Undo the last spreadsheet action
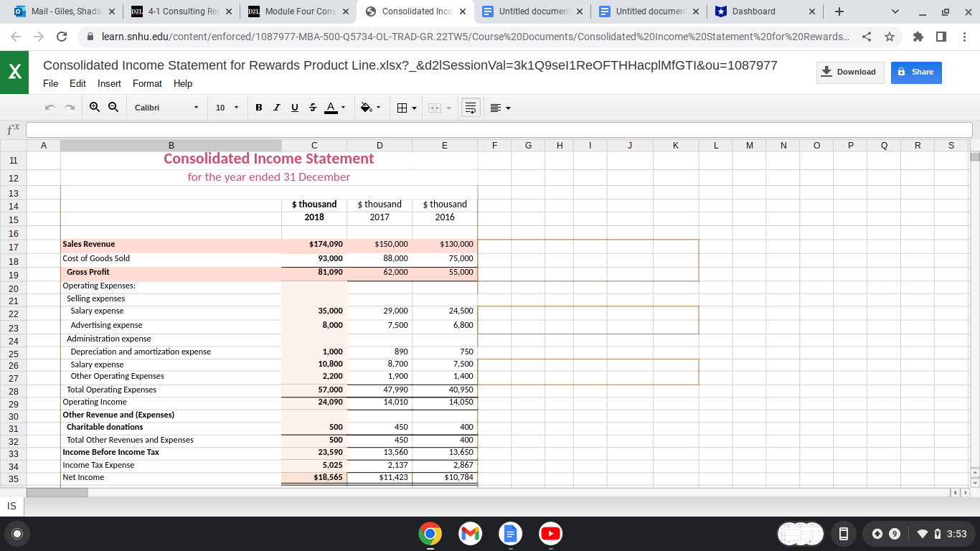Image resolution: width=980 pixels, height=551 pixels. [x=50, y=108]
